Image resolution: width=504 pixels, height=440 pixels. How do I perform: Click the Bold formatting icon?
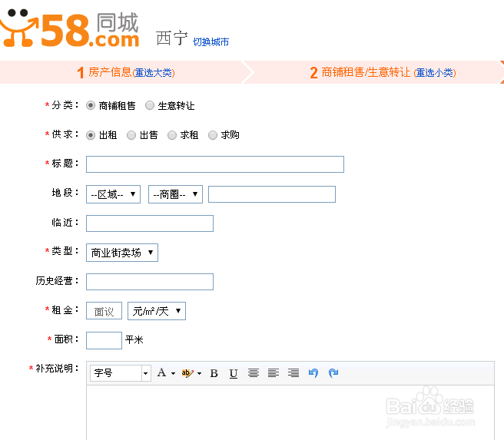coord(214,373)
